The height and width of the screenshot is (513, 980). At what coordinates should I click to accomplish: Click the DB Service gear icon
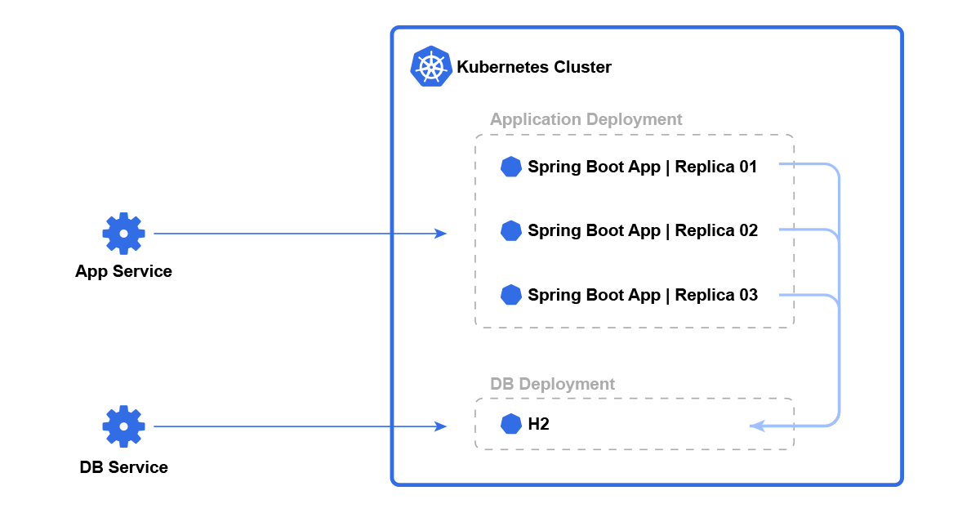123,426
